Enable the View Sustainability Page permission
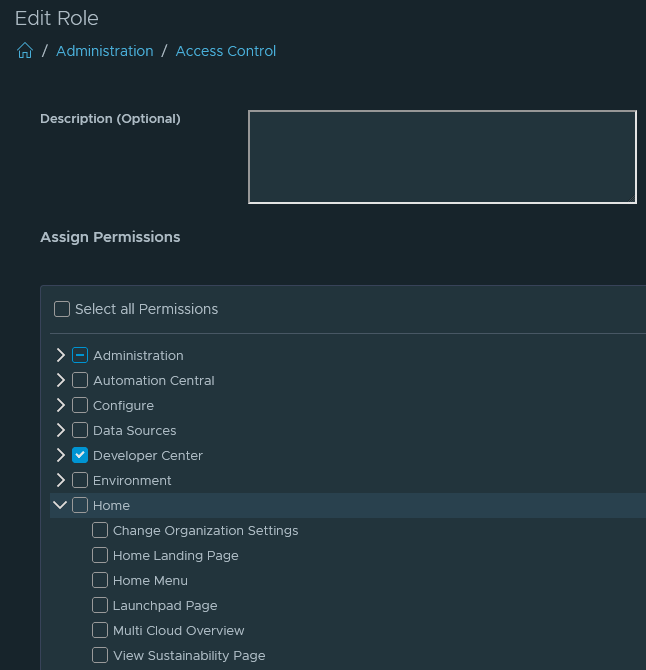Viewport: 646px width, 670px height. (100, 655)
